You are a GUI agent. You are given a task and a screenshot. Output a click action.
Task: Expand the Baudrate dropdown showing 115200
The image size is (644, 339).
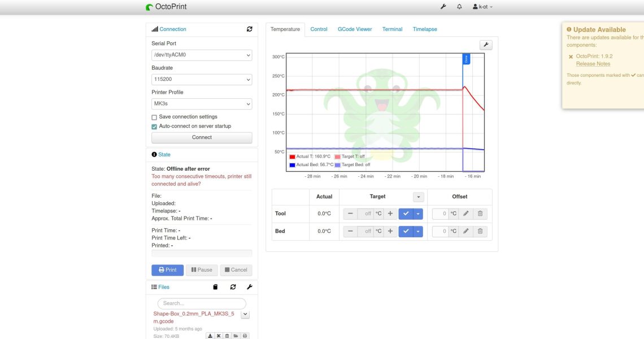(202, 80)
